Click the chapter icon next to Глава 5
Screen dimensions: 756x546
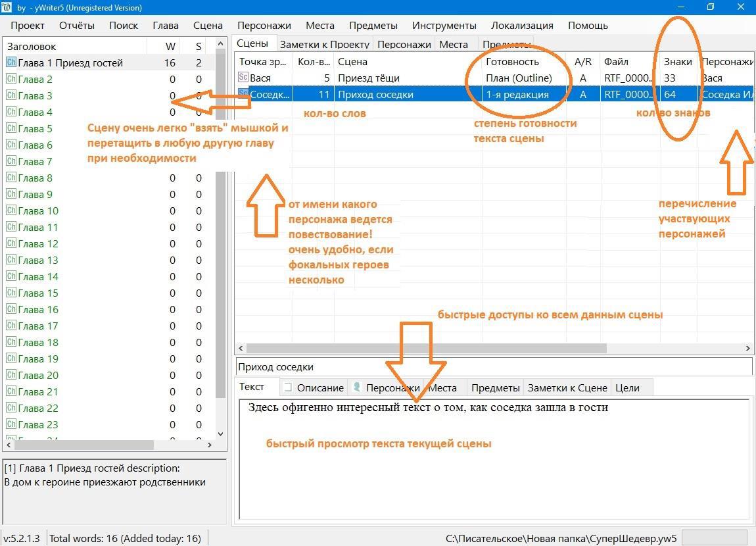11,128
